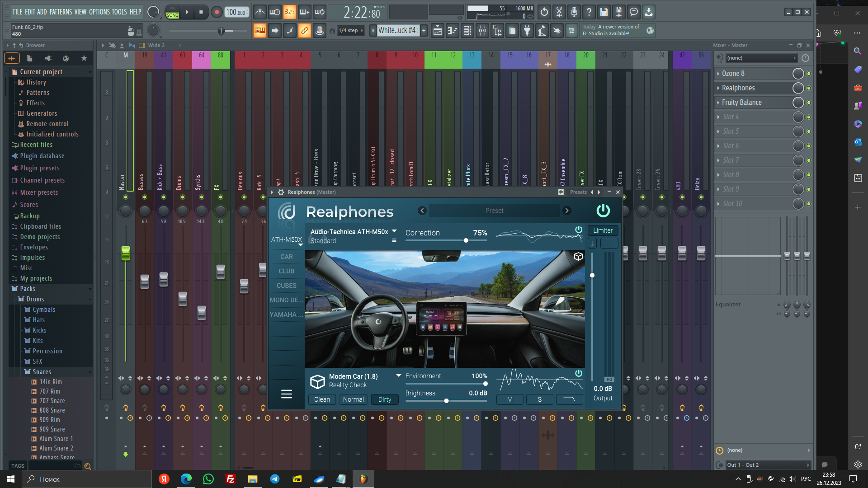Click the record button
Viewport: 868px width, 488px height.
click(217, 12)
